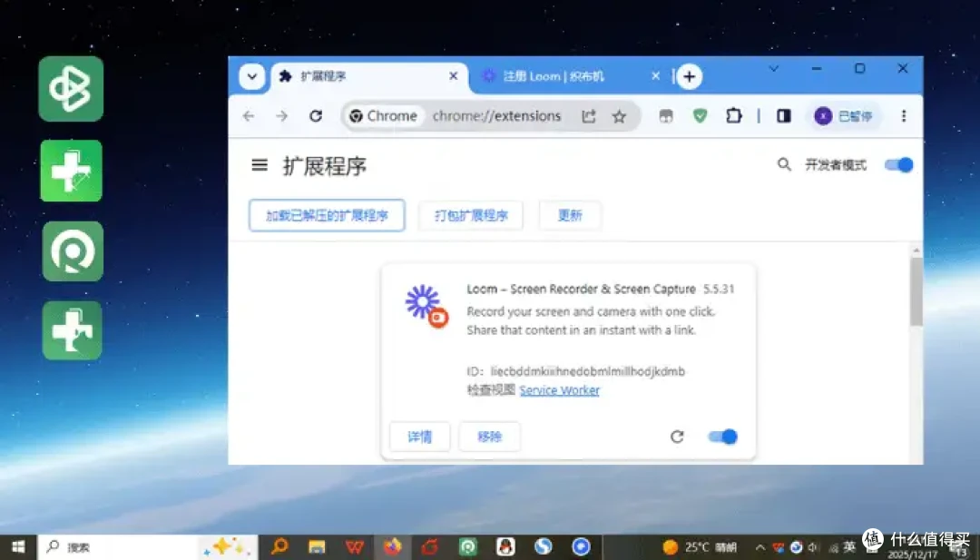The width and height of the screenshot is (980, 560).
Task: Click 移除 to remove Loom
Action: click(x=489, y=437)
